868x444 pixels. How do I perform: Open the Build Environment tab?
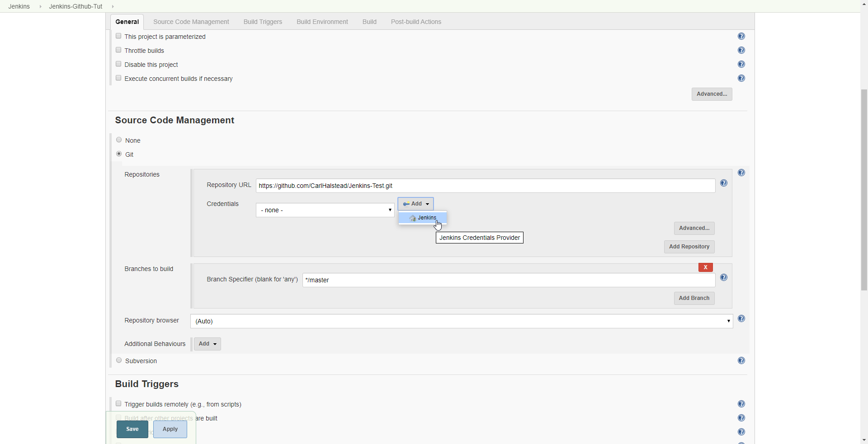(x=322, y=22)
